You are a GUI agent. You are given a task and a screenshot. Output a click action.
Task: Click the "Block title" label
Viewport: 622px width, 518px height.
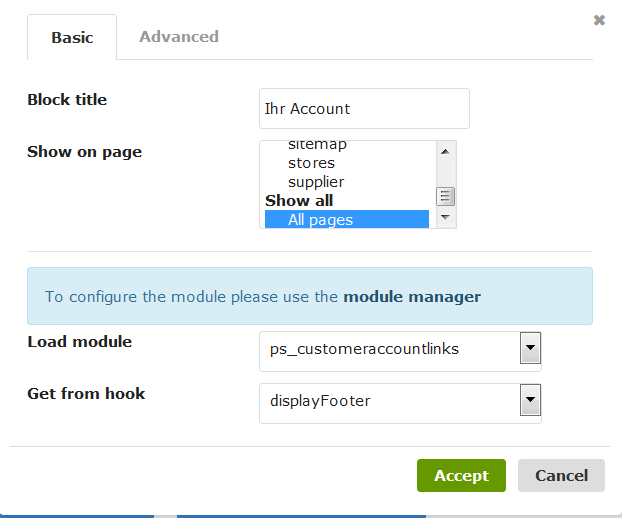tap(67, 99)
